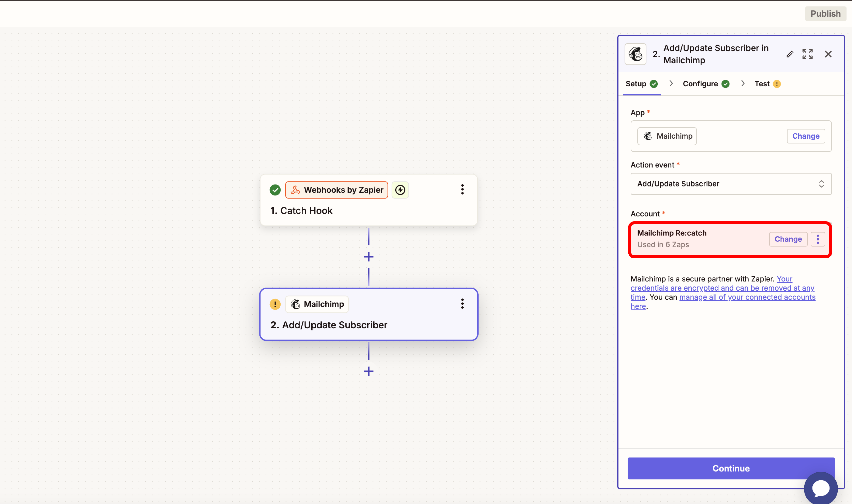852x504 pixels.
Task: Select the 2. Add/Update Subscriber step card
Action: click(x=369, y=315)
